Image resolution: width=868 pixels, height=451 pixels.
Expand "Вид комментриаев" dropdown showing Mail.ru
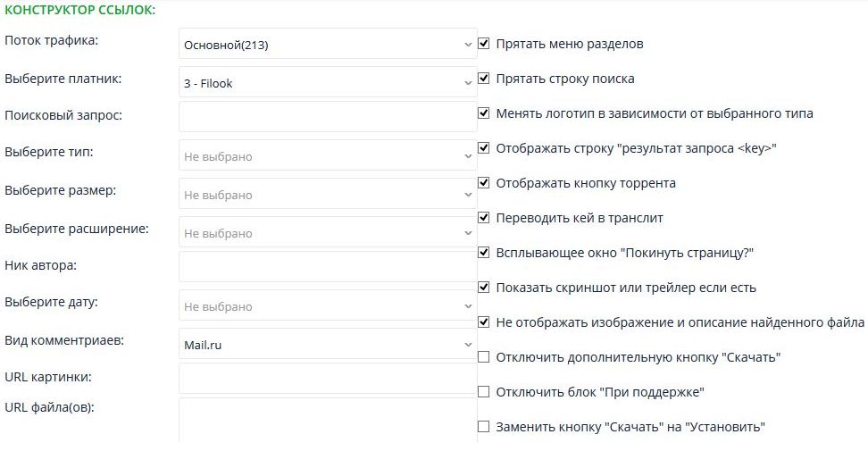[x=328, y=345]
